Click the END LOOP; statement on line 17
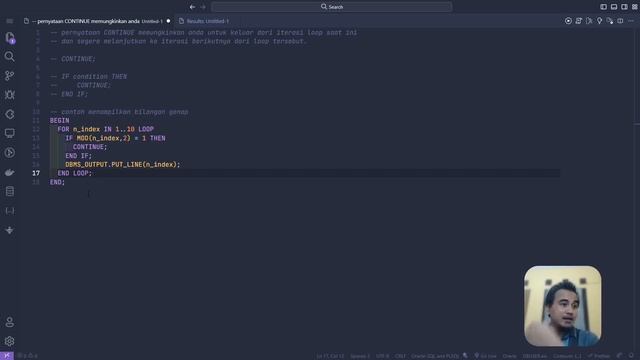Screen dimensions: 640x360 [75, 173]
